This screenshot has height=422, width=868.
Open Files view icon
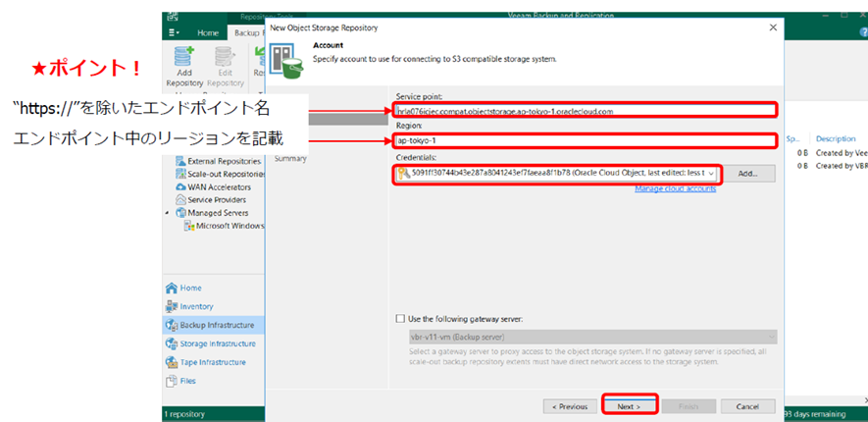coord(172,381)
